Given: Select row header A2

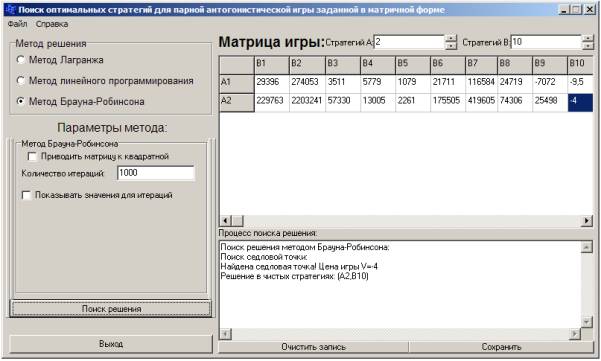Looking at the screenshot, I should point(237,103).
